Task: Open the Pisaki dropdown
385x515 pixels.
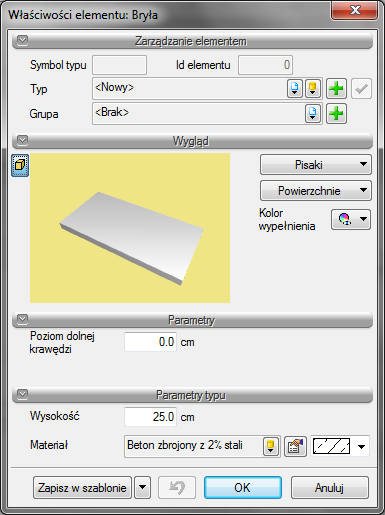Action: pyautogui.click(x=316, y=165)
